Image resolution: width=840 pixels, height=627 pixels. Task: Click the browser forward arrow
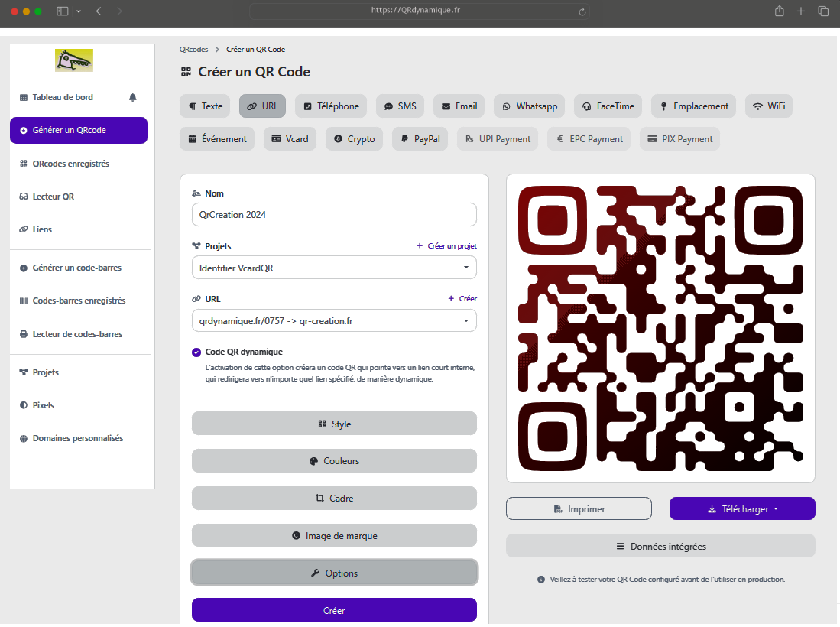coord(119,11)
